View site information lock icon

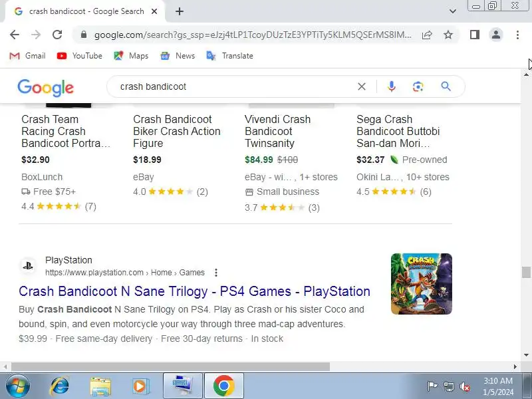click(84, 35)
